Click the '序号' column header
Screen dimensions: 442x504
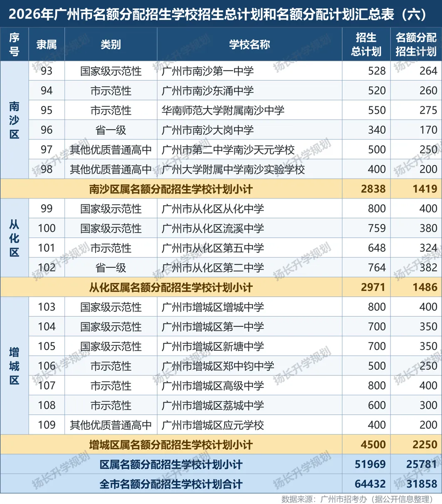coord(14,45)
